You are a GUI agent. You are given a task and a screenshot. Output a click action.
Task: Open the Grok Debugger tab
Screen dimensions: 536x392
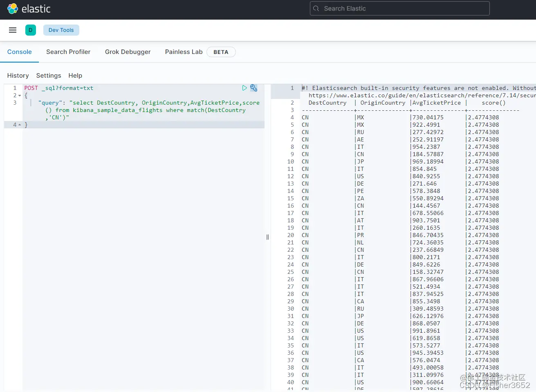point(128,52)
